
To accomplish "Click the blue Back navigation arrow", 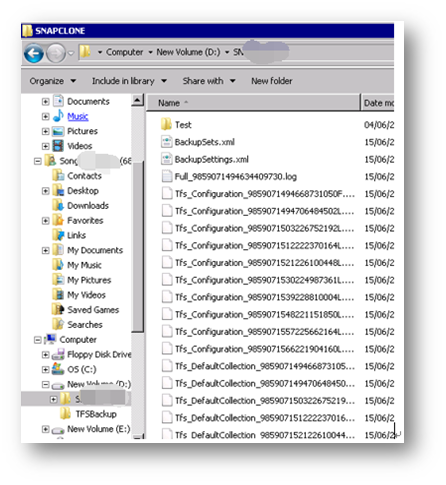I will pos(34,53).
